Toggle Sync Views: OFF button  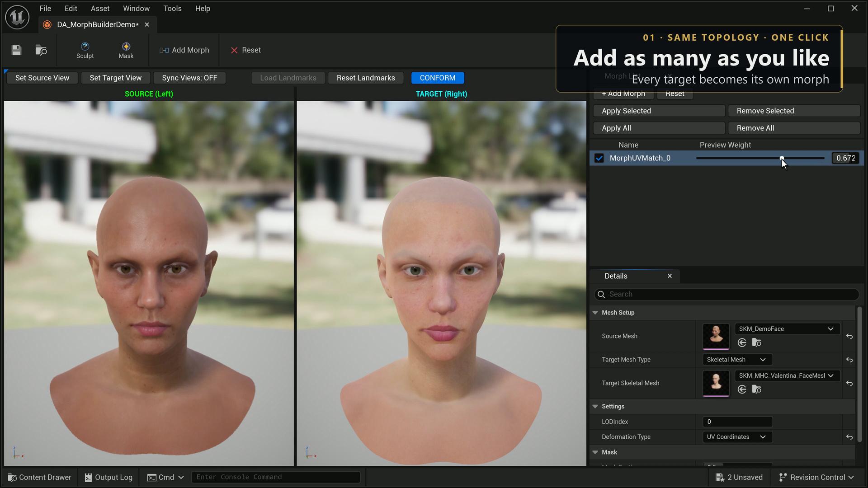(x=189, y=78)
